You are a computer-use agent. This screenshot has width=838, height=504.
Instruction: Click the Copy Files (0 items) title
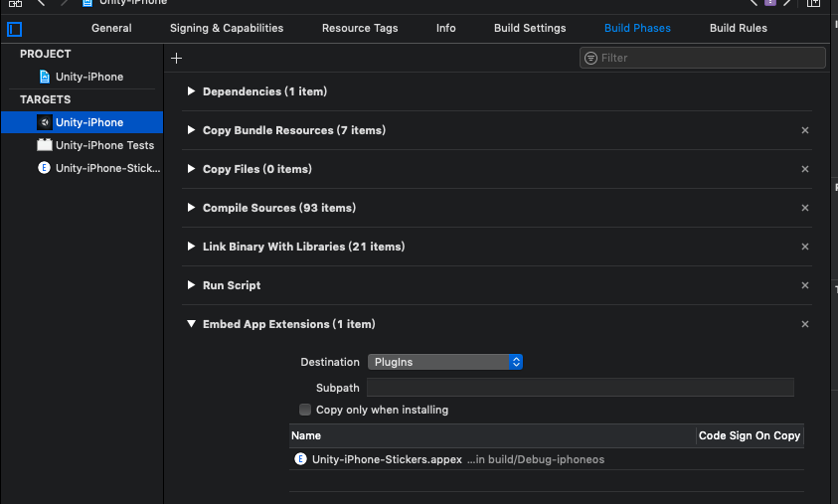point(257,169)
